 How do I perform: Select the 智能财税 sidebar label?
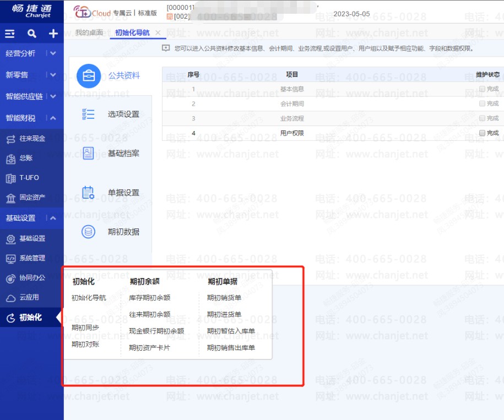20,118
